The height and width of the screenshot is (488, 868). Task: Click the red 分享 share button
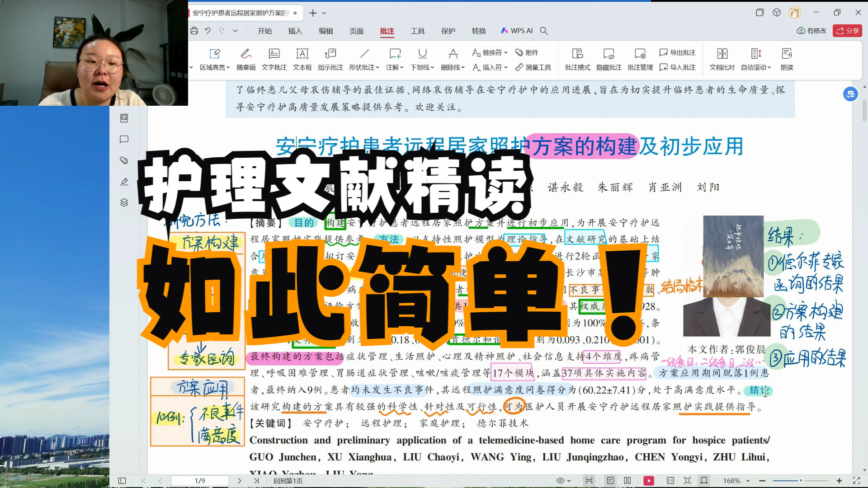tap(848, 31)
